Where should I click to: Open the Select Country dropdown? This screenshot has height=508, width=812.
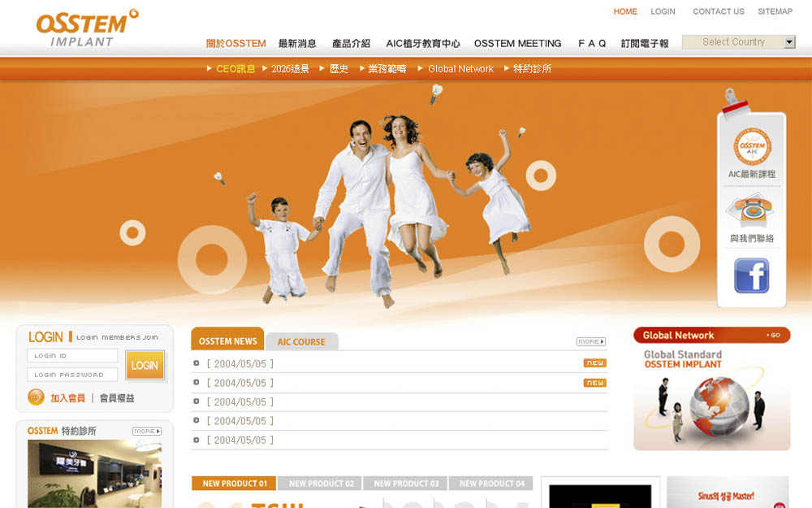(738, 42)
